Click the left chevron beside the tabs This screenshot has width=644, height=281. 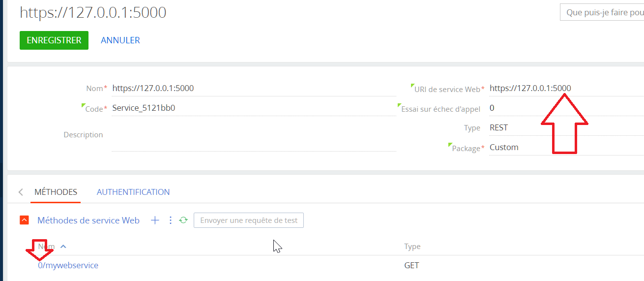pos(21,192)
